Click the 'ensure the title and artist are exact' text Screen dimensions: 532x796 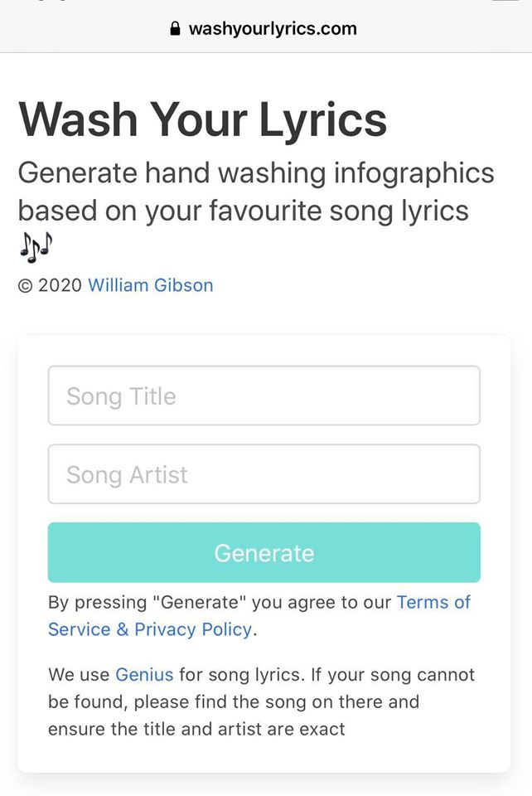coord(196,729)
